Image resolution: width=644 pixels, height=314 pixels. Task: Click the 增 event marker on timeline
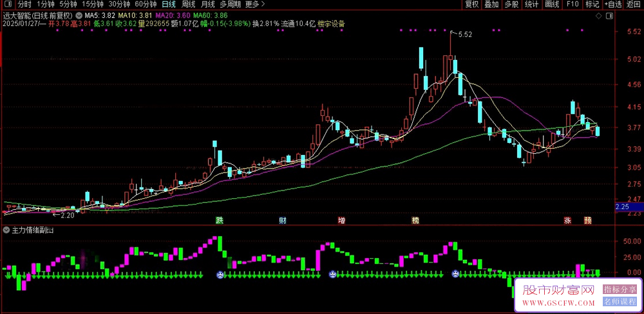341,221
